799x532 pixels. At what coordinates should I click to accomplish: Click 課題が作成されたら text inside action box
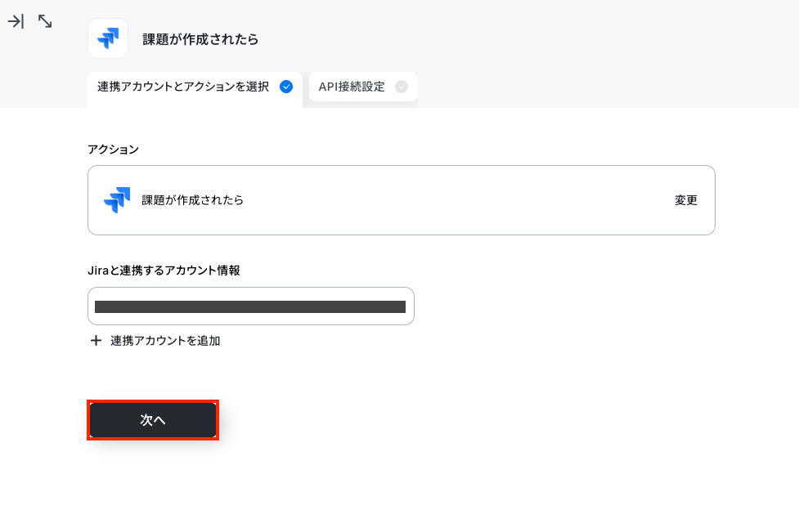pyautogui.click(x=193, y=200)
